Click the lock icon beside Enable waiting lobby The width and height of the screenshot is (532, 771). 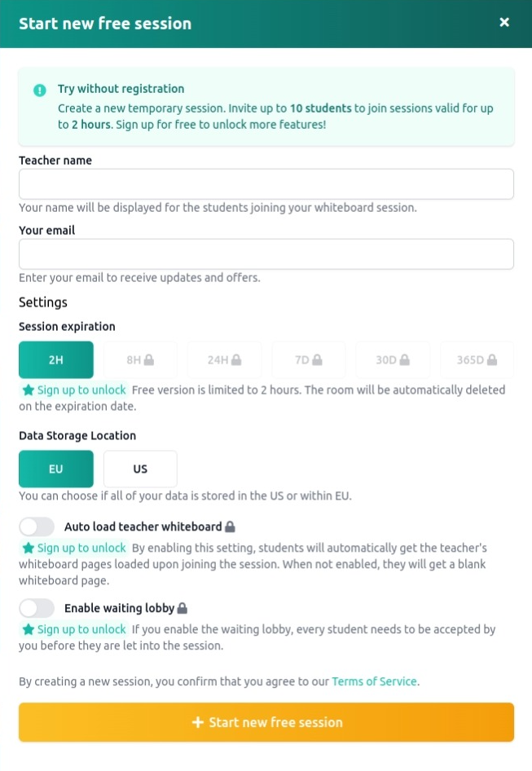click(182, 608)
